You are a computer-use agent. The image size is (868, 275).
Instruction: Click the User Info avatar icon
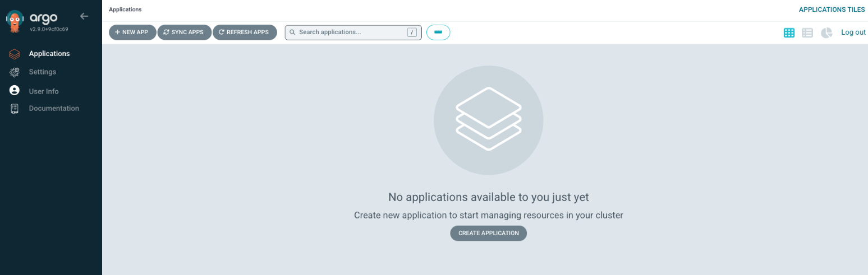15,91
